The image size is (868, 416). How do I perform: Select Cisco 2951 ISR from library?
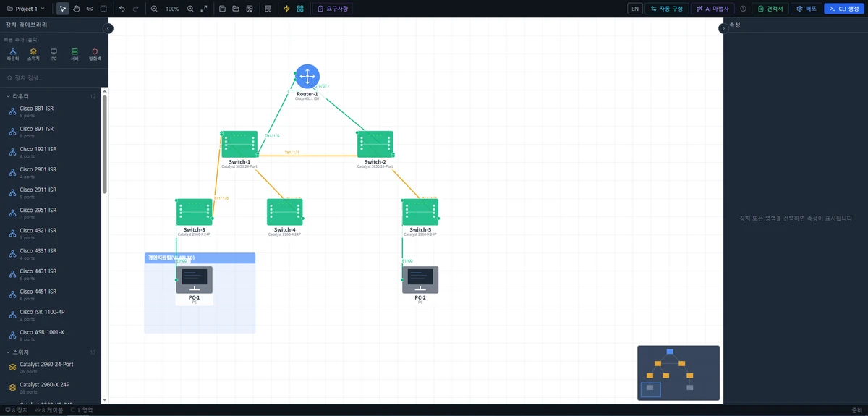tap(51, 213)
